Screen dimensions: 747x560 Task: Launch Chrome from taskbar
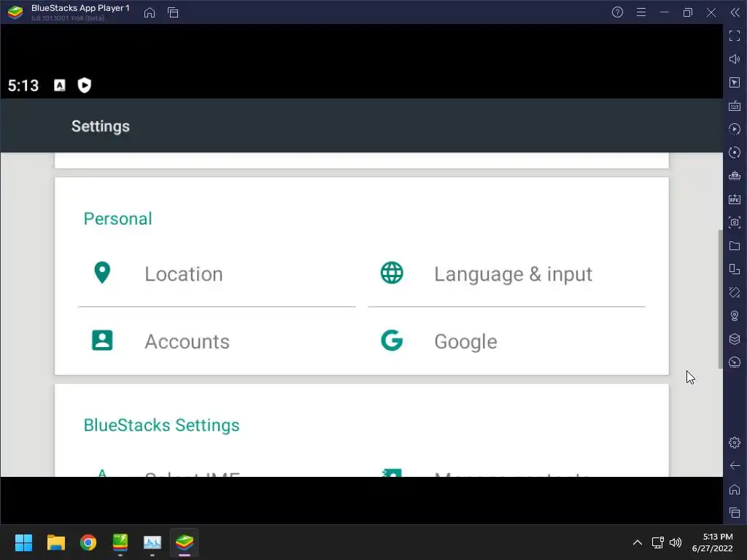click(x=88, y=542)
